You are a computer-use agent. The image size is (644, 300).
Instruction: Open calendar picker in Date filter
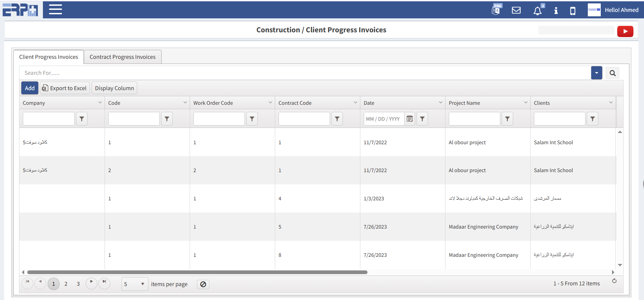(410, 119)
